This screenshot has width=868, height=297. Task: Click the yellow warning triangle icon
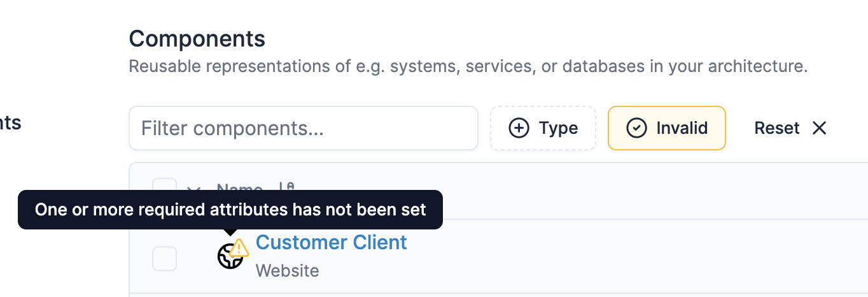tap(239, 247)
